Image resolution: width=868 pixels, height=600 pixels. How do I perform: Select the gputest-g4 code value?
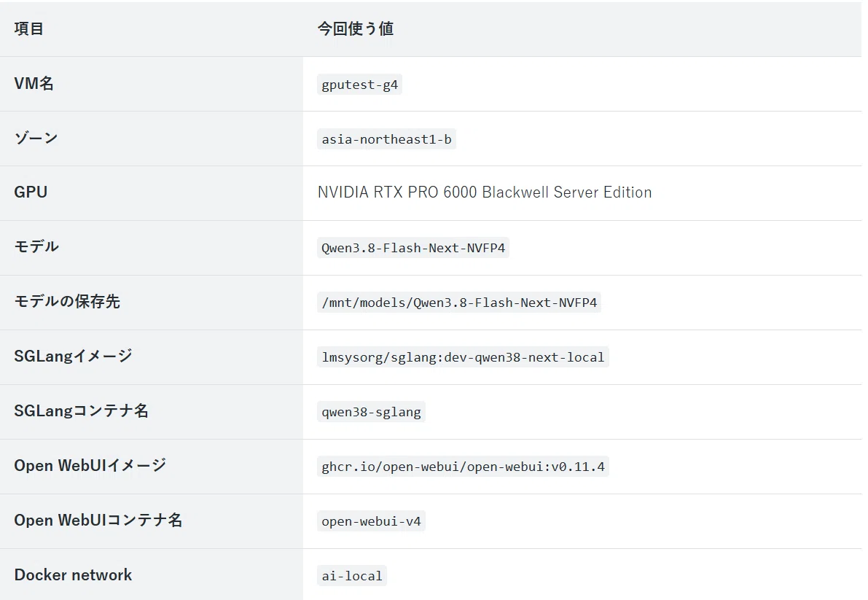[x=359, y=85]
